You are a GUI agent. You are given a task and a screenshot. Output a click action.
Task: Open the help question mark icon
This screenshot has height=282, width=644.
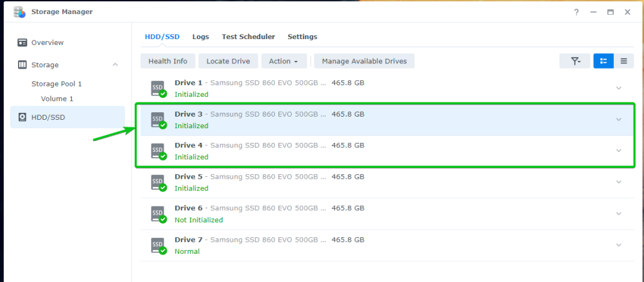(576, 12)
